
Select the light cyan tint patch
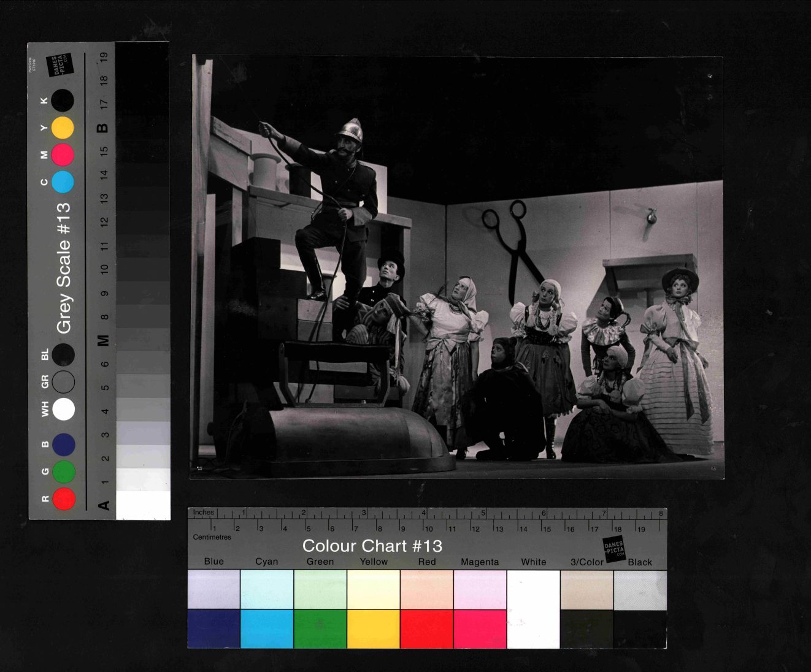point(267,589)
